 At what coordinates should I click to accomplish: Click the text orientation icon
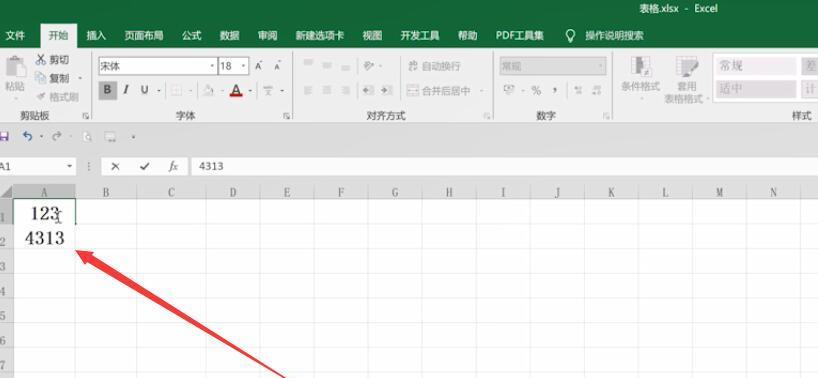tap(369, 66)
